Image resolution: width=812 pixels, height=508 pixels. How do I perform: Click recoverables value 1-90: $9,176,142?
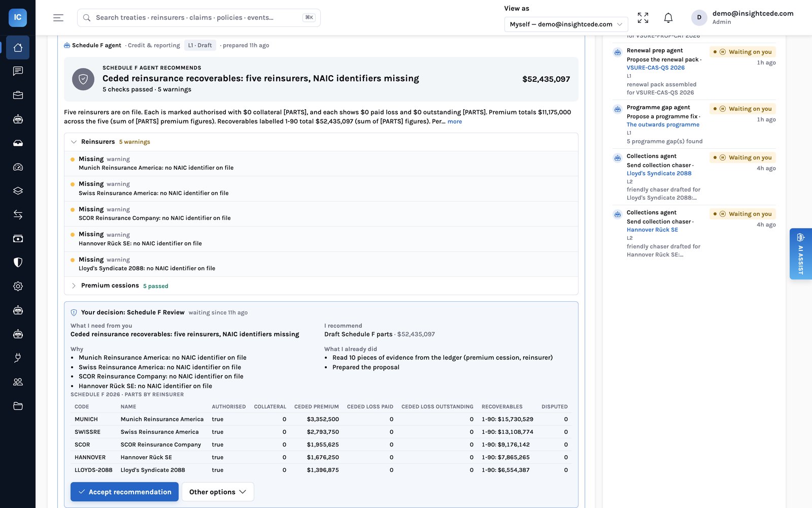point(505,444)
